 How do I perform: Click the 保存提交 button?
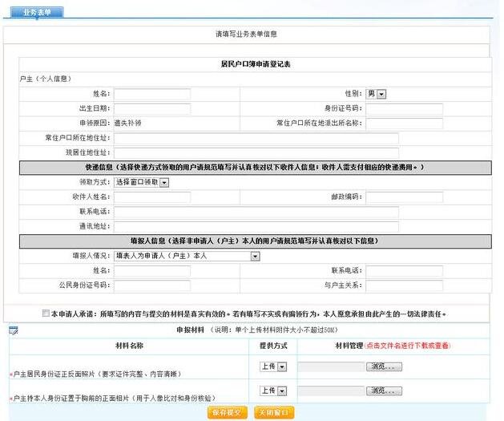coord(228,413)
